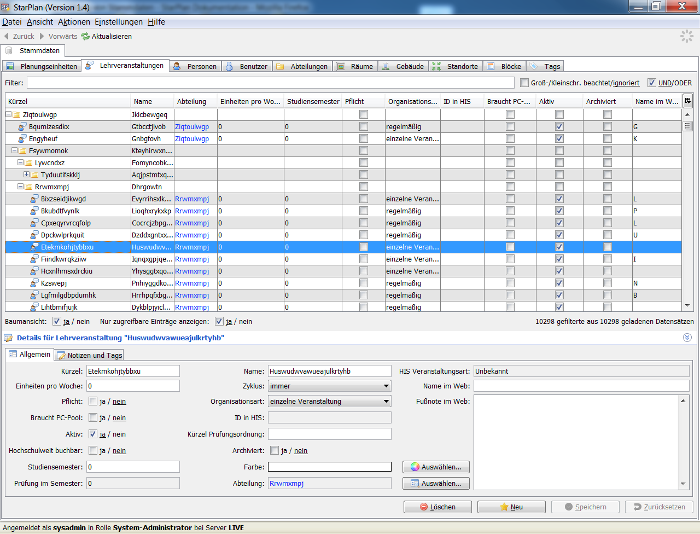Toggle Pflicht checkbox in details form

93,401
